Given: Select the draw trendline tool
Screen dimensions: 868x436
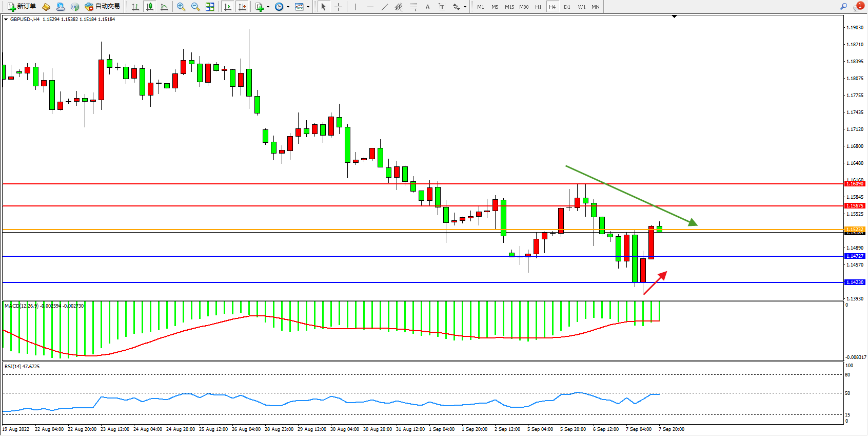Looking at the screenshot, I should click(x=385, y=7).
